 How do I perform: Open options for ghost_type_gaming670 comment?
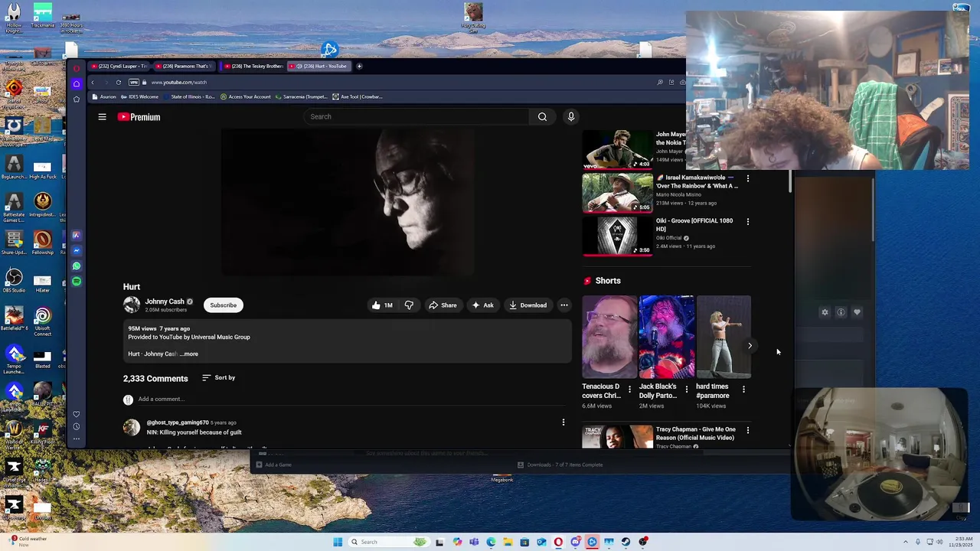[x=563, y=422]
